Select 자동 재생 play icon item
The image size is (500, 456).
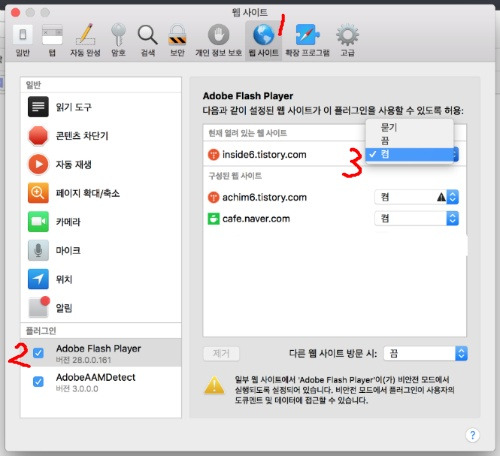pos(101,164)
